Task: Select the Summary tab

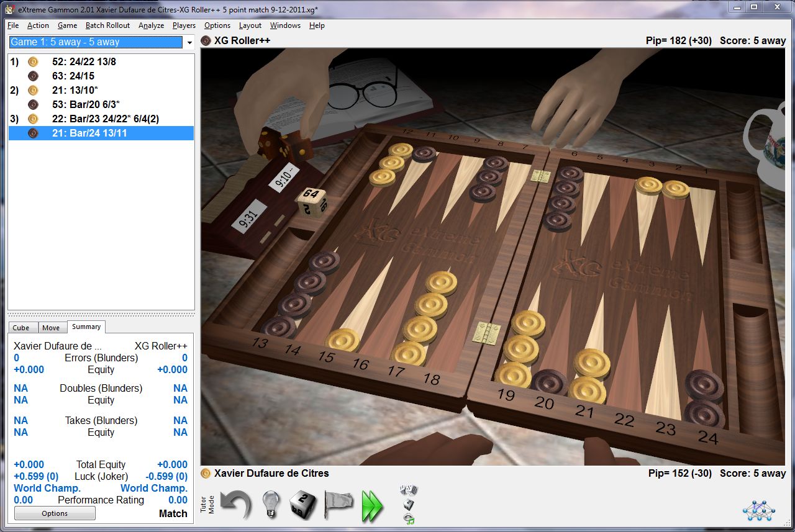Action: 86,327
